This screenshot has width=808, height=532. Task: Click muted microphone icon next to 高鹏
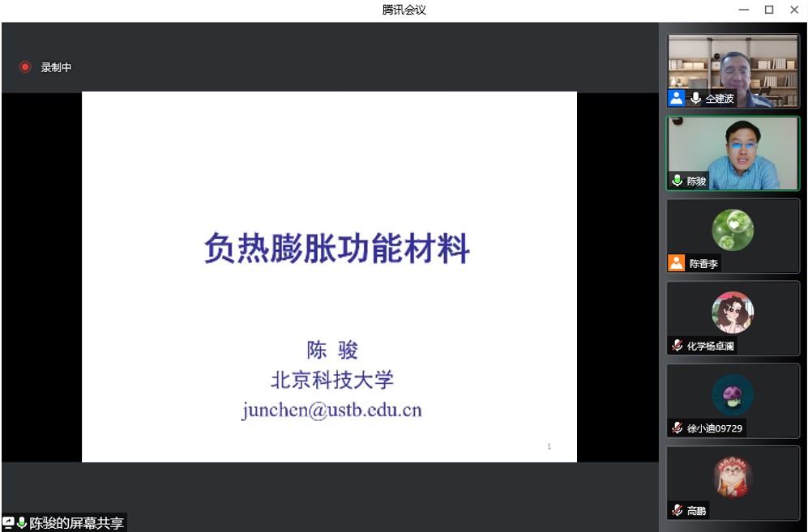coord(677,510)
